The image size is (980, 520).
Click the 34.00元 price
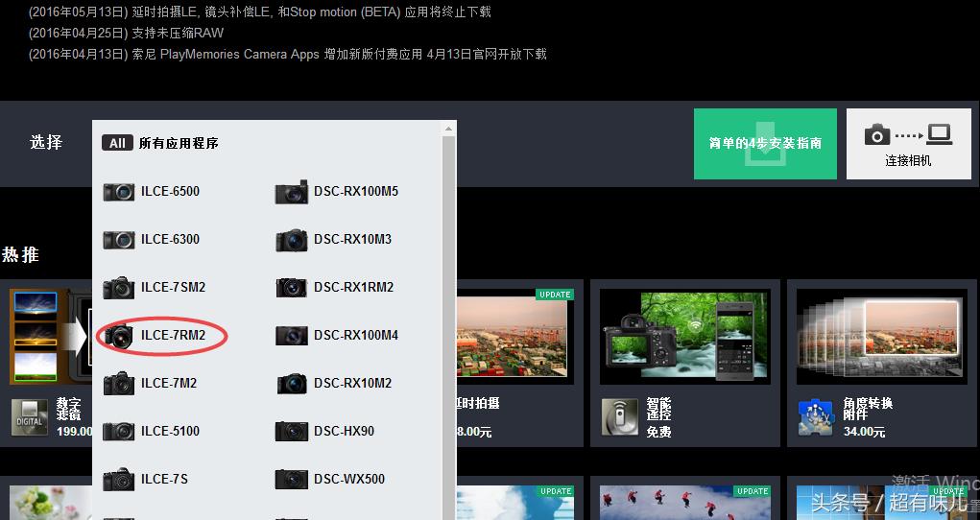coord(864,432)
